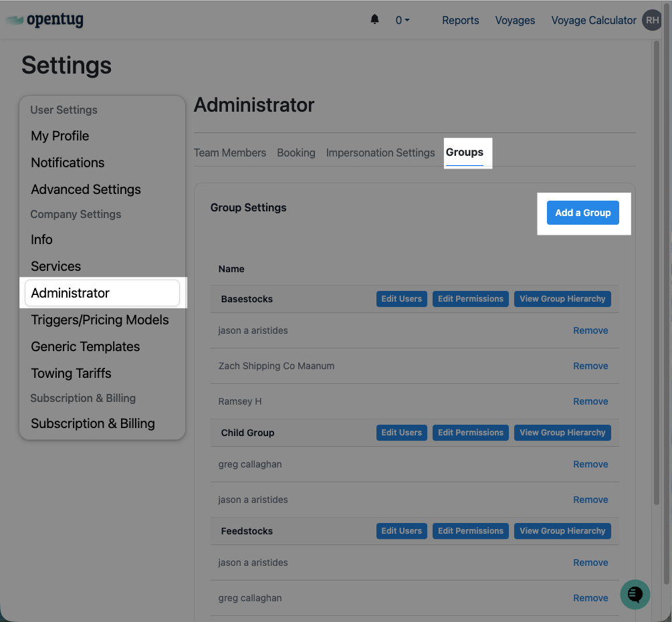Click the opentug logo
Viewport: 672px width, 622px height.
(x=45, y=20)
